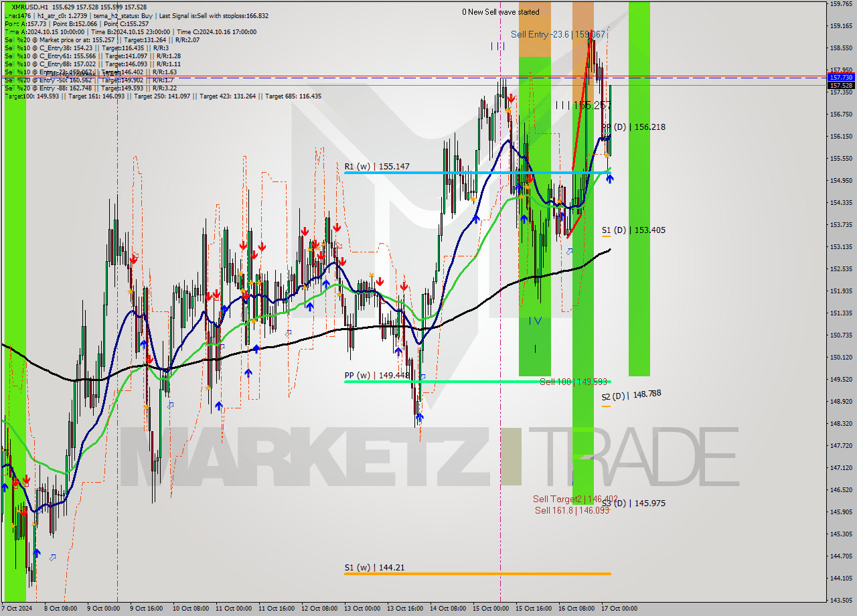This screenshot has height=616, width=857.
Task: Click the blue '| V' wave marker
Action: [x=536, y=321]
